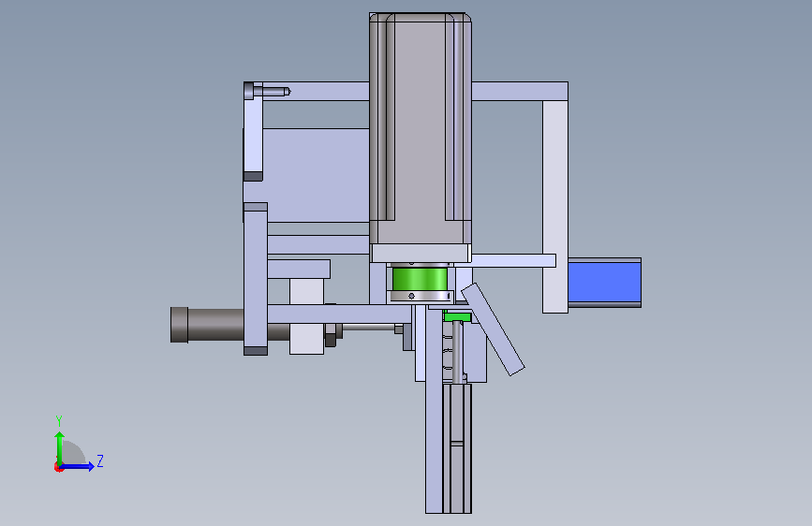Screen dimensions: 812x526
Task: Select the tilted plate beside the vertical column
Action: [493, 329]
